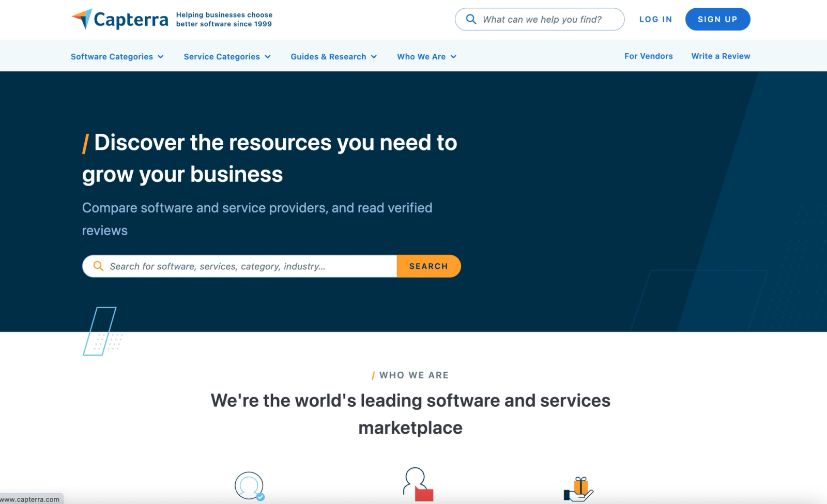Expand the Software Categories chevron

[161, 57]
